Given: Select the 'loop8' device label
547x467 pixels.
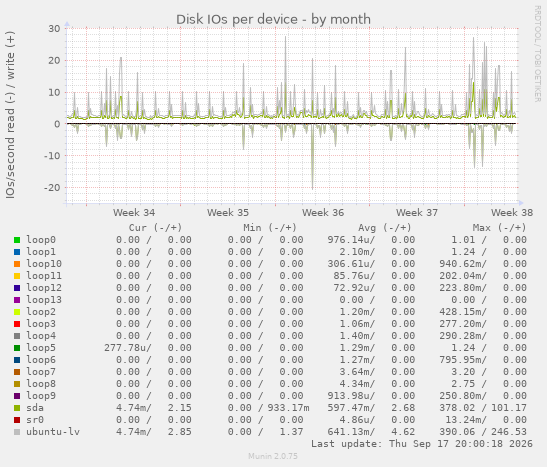Looking at the screenshot, I should [x=41, y=383].
